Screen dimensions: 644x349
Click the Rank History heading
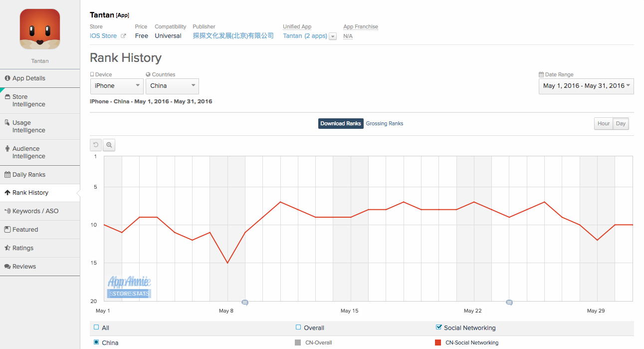(x=126, y=58)
